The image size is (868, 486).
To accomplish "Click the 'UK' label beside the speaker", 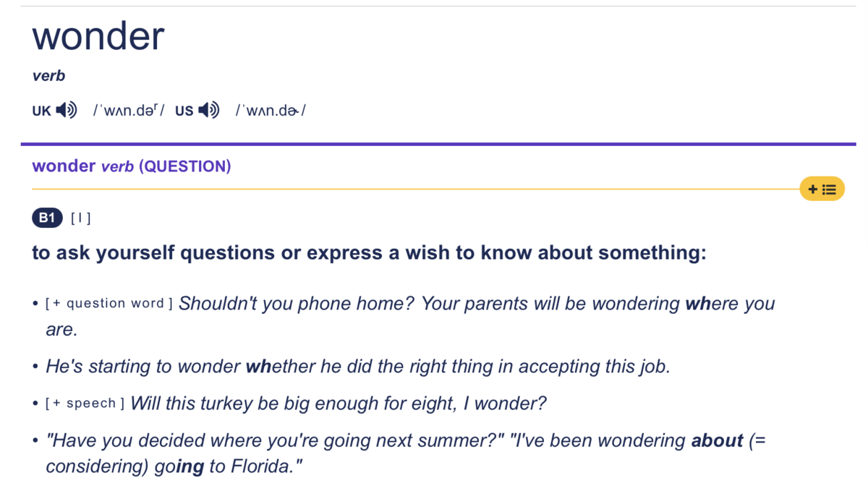I will click(x=42, y=111).
